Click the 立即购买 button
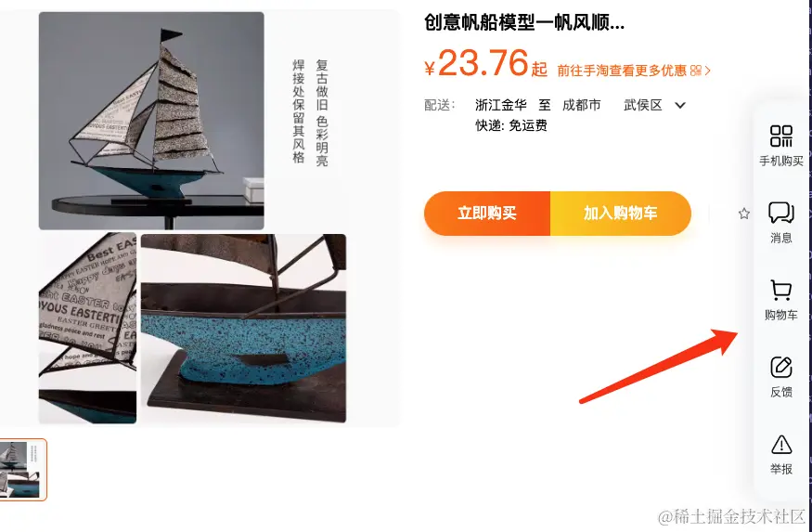 [487, 214]
